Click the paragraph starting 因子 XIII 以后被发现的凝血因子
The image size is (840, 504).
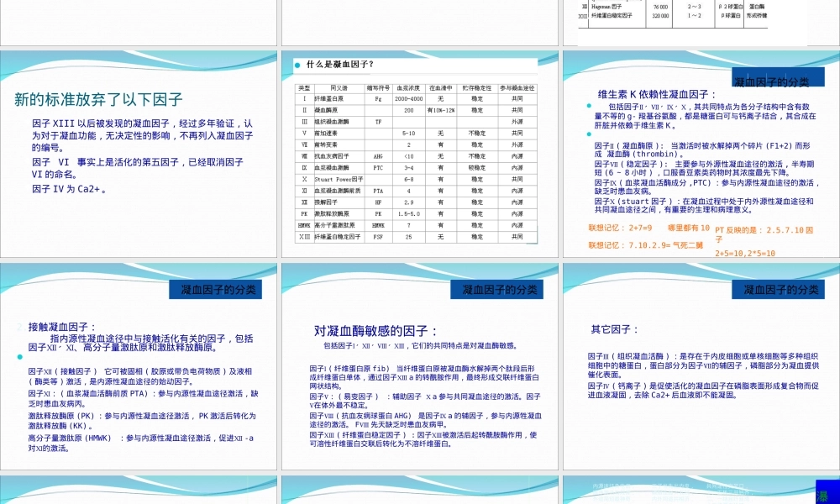click(143, 135)
